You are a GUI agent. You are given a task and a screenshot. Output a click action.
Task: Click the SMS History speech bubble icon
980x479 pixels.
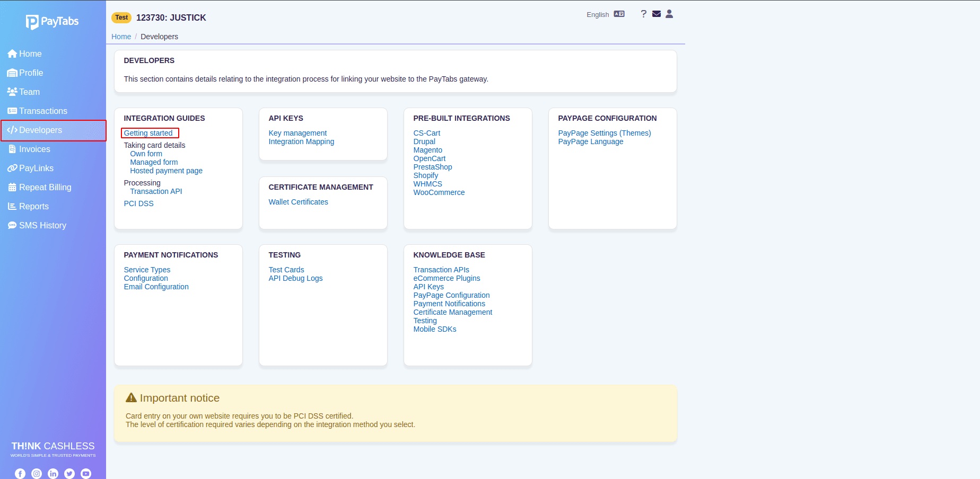12,225
